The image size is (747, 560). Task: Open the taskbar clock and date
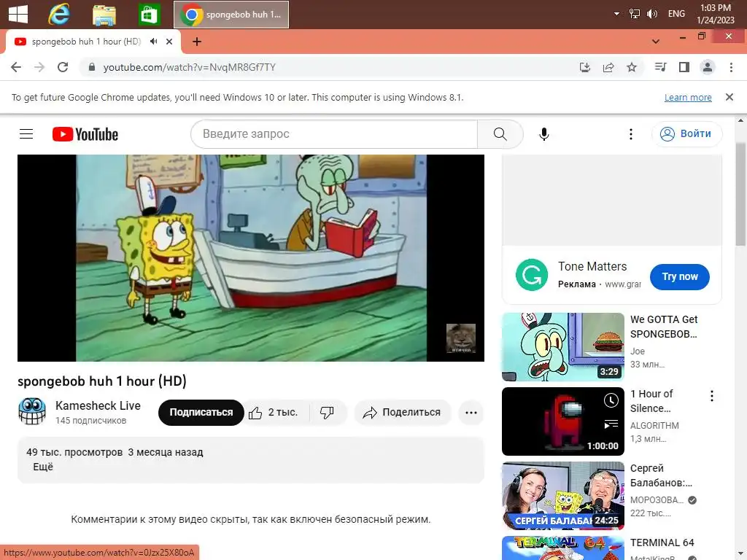[x=716, y=14]
